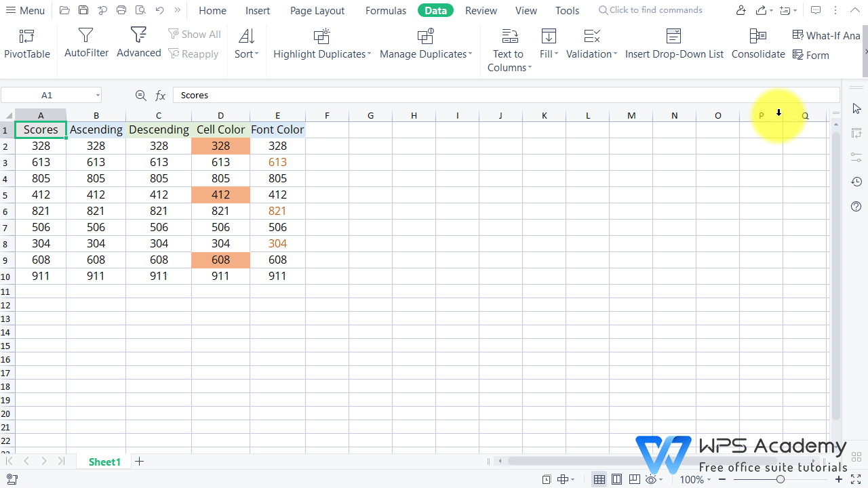Open version History in the right sidebar
868x488 pixels.
[856, 182]
